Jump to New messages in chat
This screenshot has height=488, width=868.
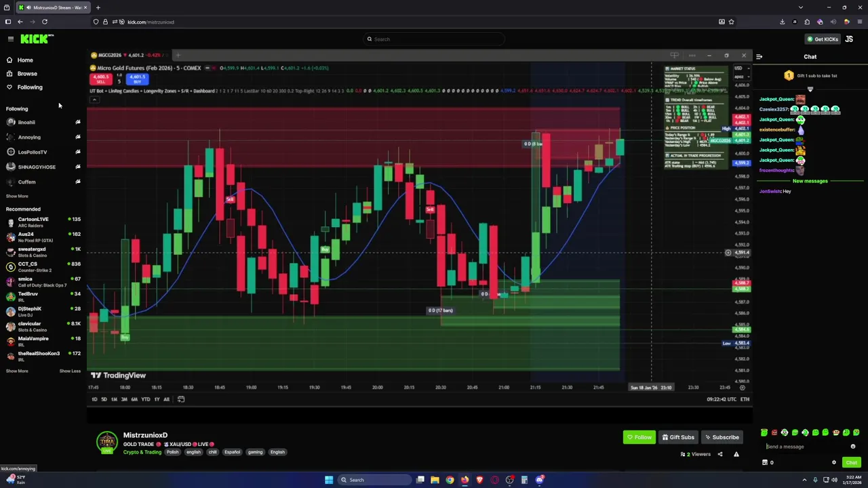pos(810,181)
